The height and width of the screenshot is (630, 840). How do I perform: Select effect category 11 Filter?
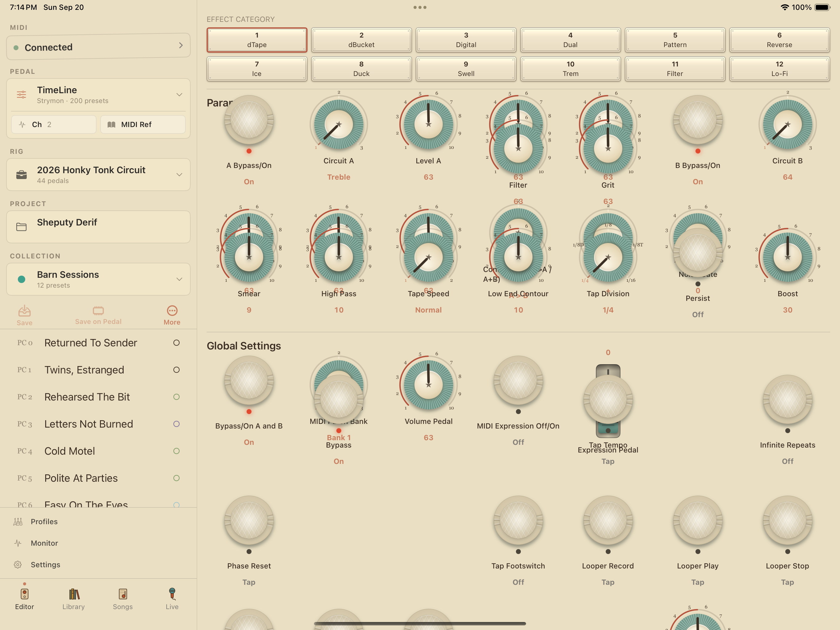(x=675, y=69)
